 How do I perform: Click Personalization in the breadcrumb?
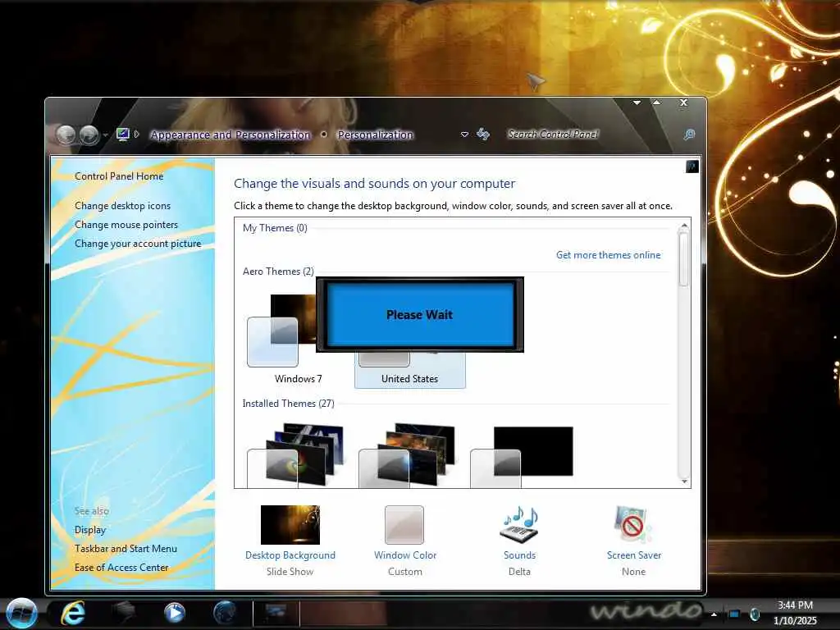pos(376,135)
